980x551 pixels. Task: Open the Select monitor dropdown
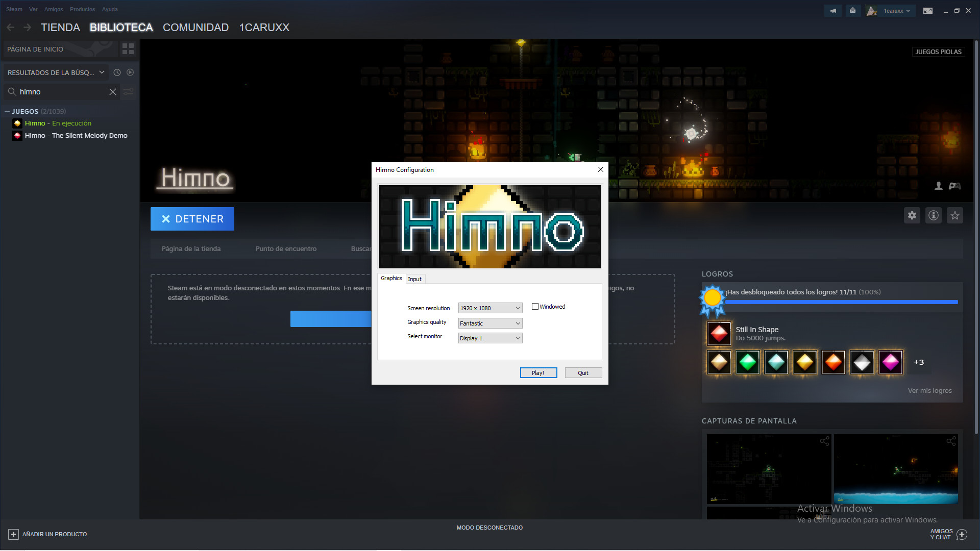tap(490, 338)
